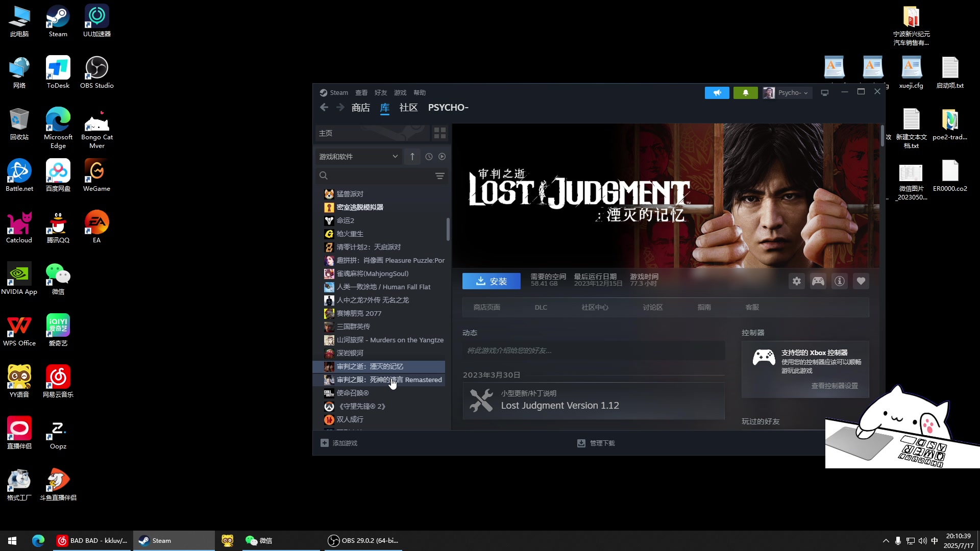
Task: Open the 游戏 menu
Action: point(400,93)
